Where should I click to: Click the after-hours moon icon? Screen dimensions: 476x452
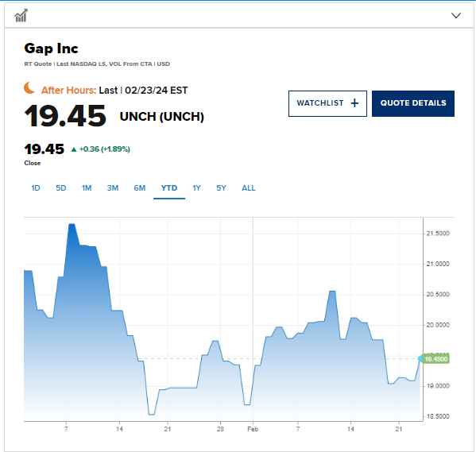(29, 88)
